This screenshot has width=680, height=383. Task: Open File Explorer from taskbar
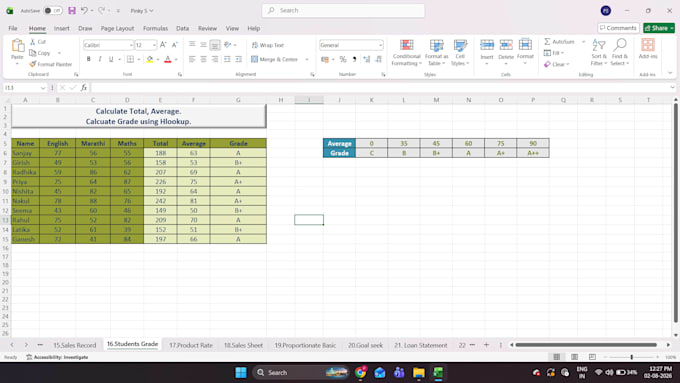[418, 372]
